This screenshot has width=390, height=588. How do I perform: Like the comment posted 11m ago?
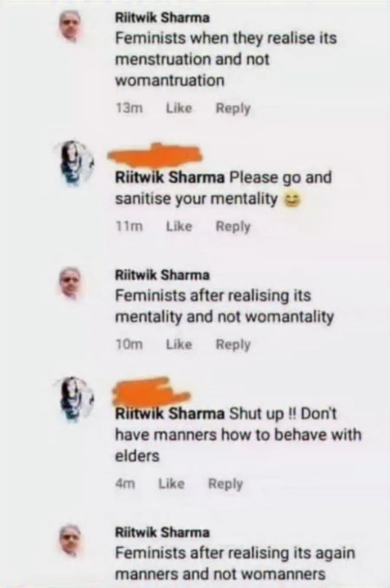click(179, 226)
